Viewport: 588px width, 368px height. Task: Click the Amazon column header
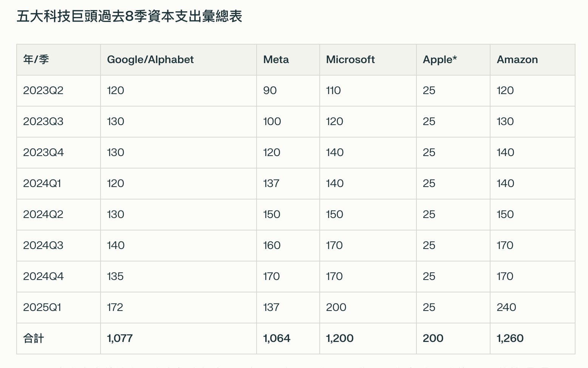tap(517, 60)
